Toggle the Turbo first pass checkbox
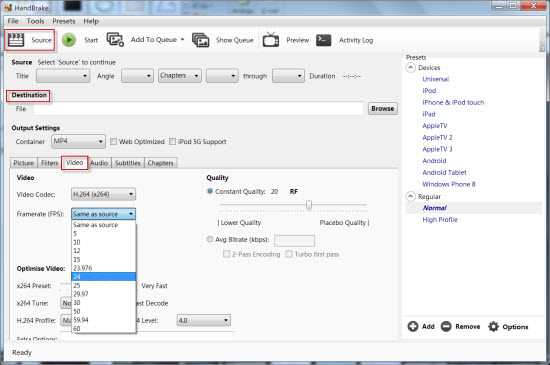This screenshot has height=365, width=550. click(289, 254)
